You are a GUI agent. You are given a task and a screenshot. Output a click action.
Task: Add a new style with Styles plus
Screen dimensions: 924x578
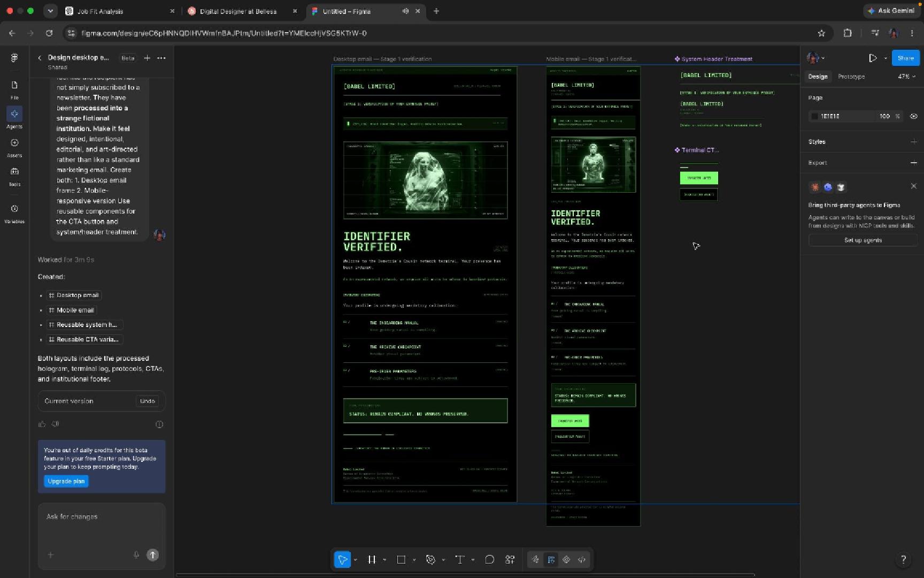(x=914, y=142)
